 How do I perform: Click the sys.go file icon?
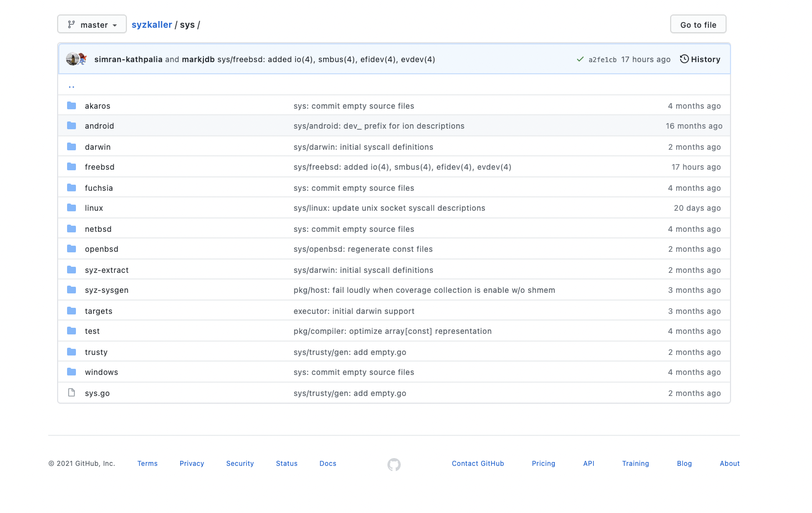coord(72,392)
